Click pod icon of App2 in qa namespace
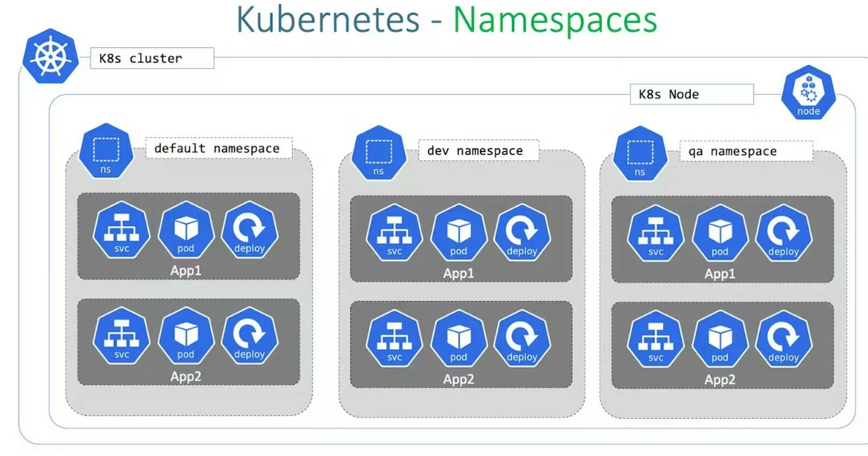868x456 pixels. pos(720,339)
